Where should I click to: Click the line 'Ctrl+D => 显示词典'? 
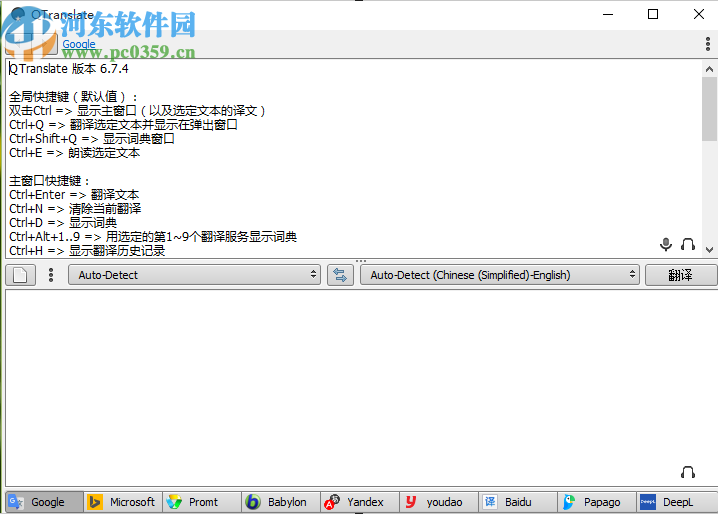tap(63, 223)
